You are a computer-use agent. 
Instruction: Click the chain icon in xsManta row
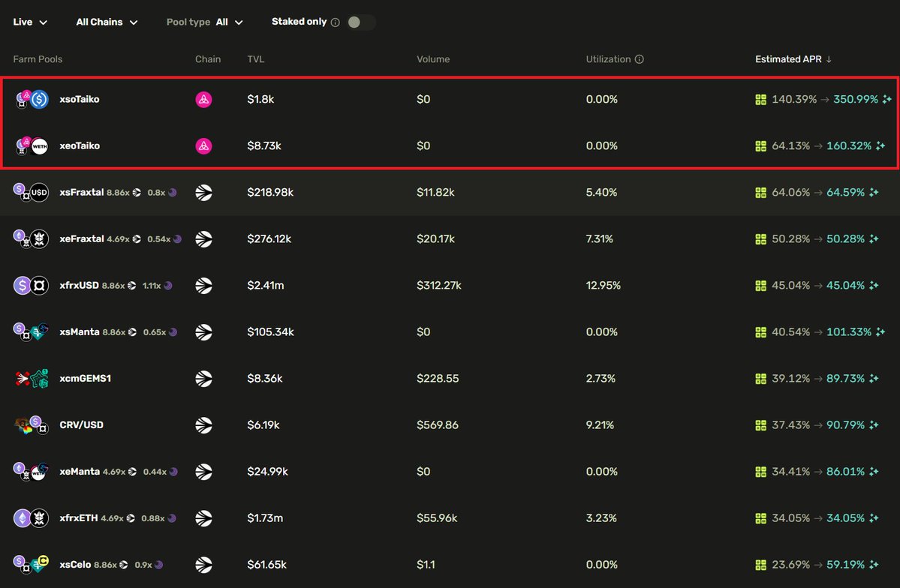point(203,331)
